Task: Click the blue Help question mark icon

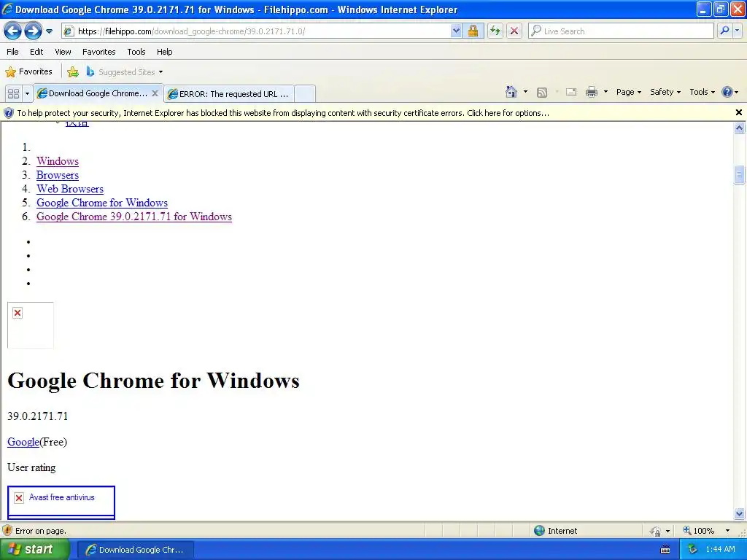Action: [727, 92]
